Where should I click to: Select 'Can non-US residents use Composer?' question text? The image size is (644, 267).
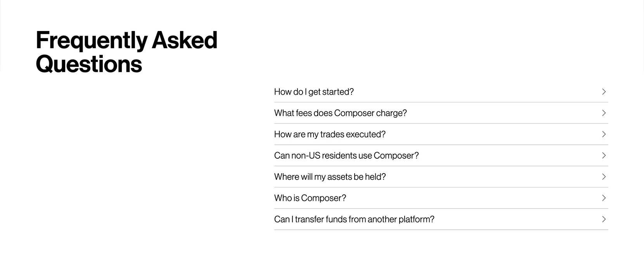point(346,156)
